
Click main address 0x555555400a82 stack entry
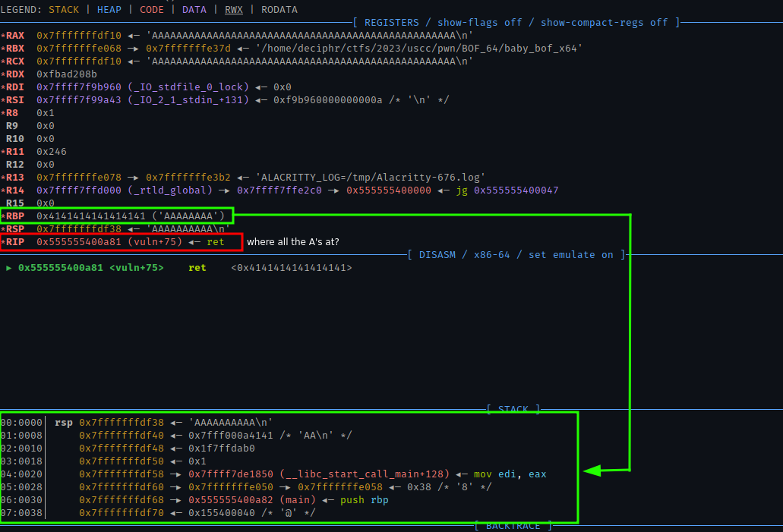231,500
